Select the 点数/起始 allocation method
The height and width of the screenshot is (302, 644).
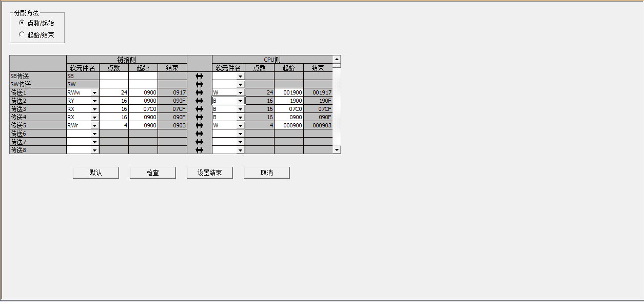click(22, 23)
